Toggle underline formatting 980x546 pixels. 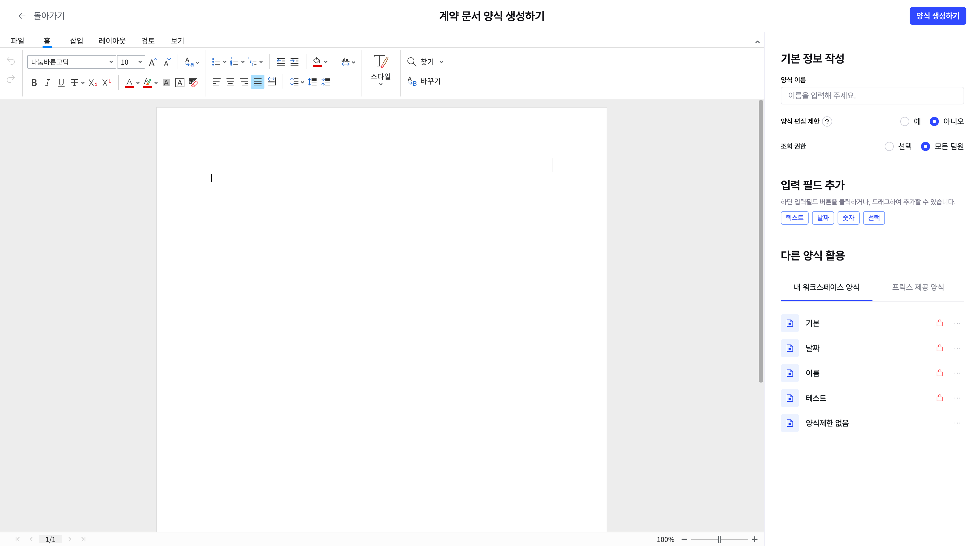point(61,83)
